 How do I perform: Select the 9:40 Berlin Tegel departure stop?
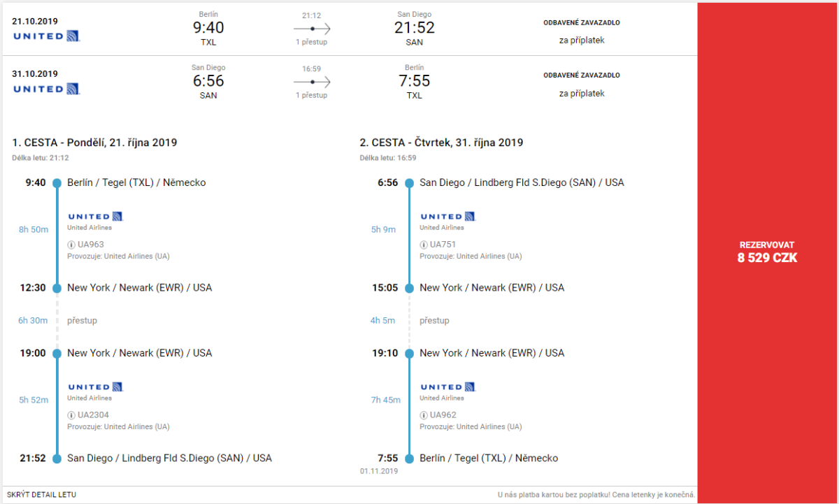coord(136,183)
